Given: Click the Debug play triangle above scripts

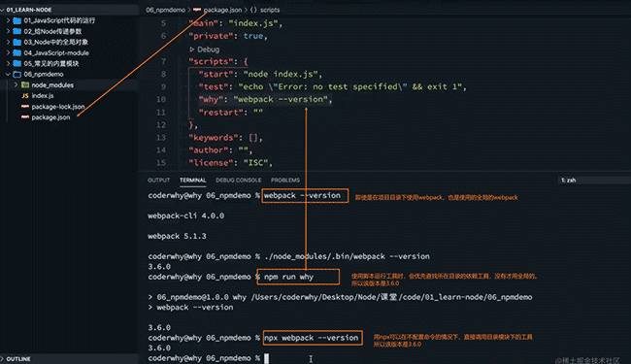Looking at the screenshot, I should [192, 50].
